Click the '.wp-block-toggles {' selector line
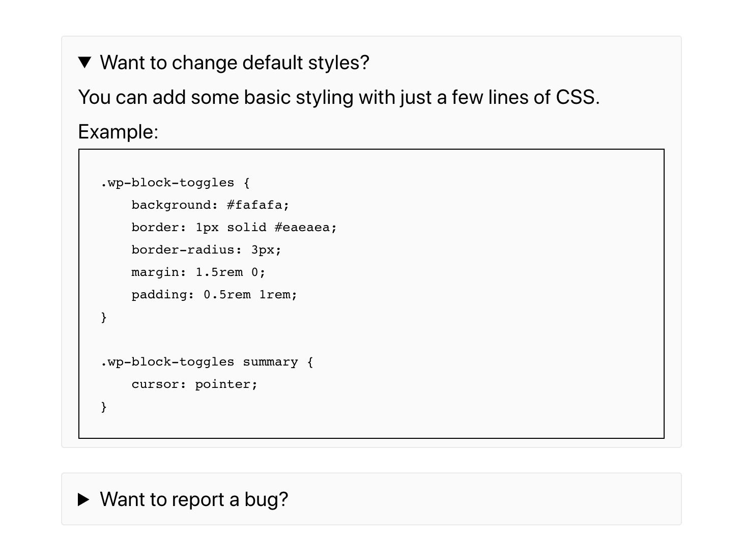743x560 pixels. pos(176,183)
